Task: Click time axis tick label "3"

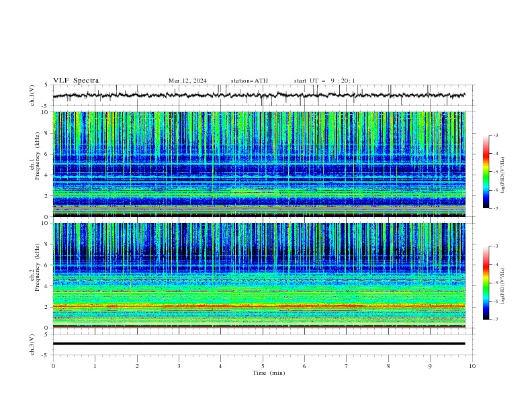Action: coord(179,366)
